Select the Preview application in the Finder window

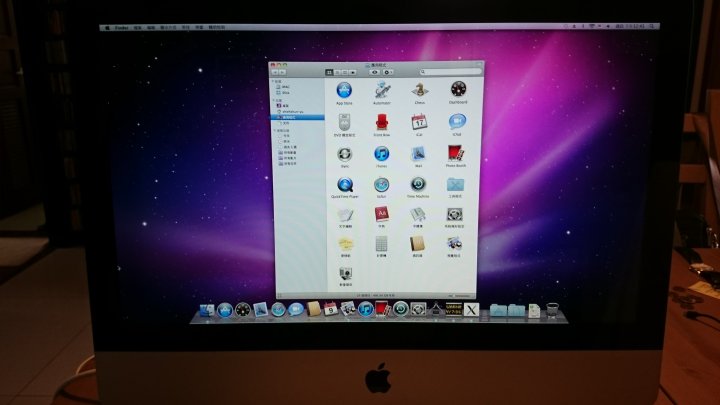click(x=454, y=244)
